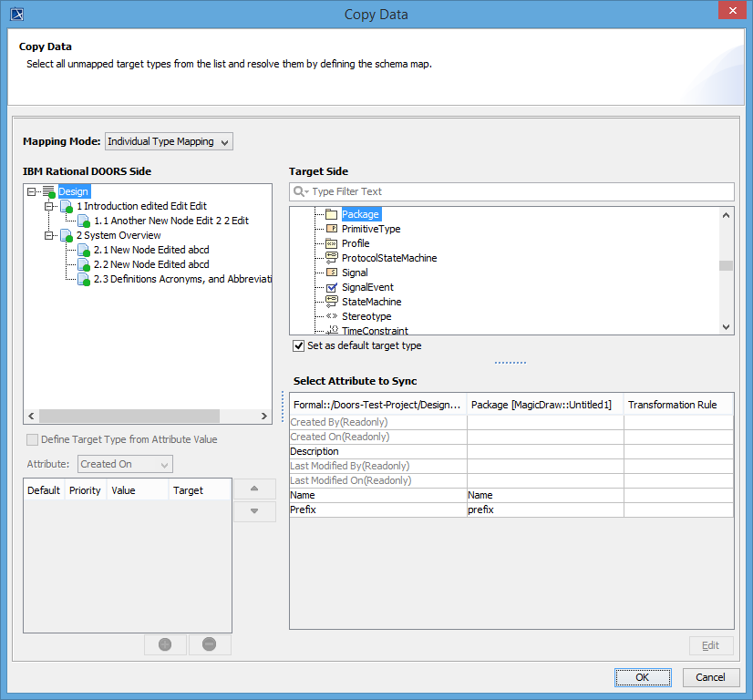Click the Package folder icon in target list

click(x=332, y=215)
